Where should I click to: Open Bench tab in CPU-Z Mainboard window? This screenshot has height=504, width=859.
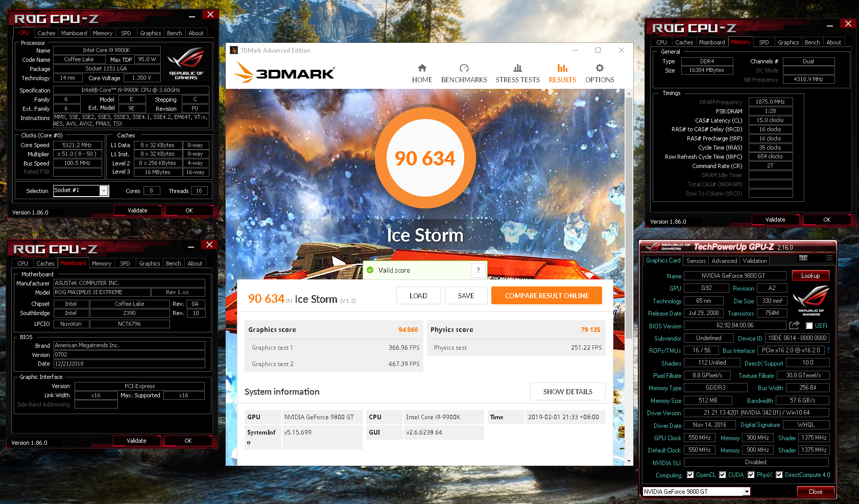pyautogui.click(x=174, y=263)
